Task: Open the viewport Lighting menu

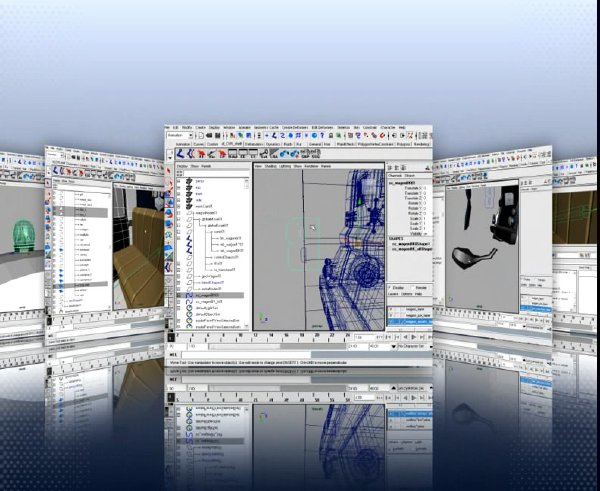Action: [285, 166]
